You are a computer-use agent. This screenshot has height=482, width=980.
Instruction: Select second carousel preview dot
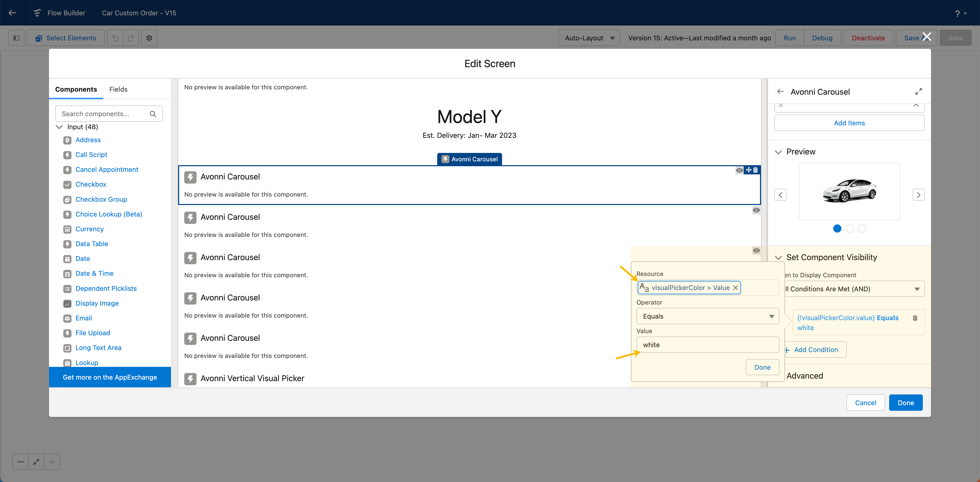click(850, 229)
